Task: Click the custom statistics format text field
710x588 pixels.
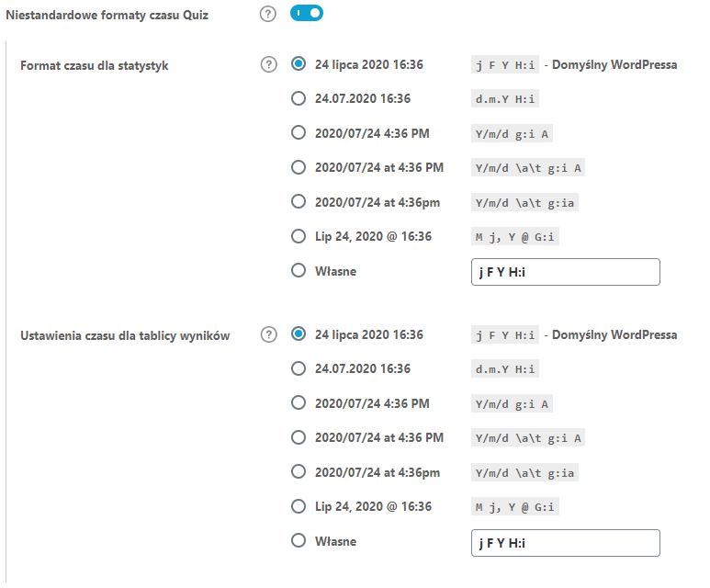Action: [x=564, y=272]
